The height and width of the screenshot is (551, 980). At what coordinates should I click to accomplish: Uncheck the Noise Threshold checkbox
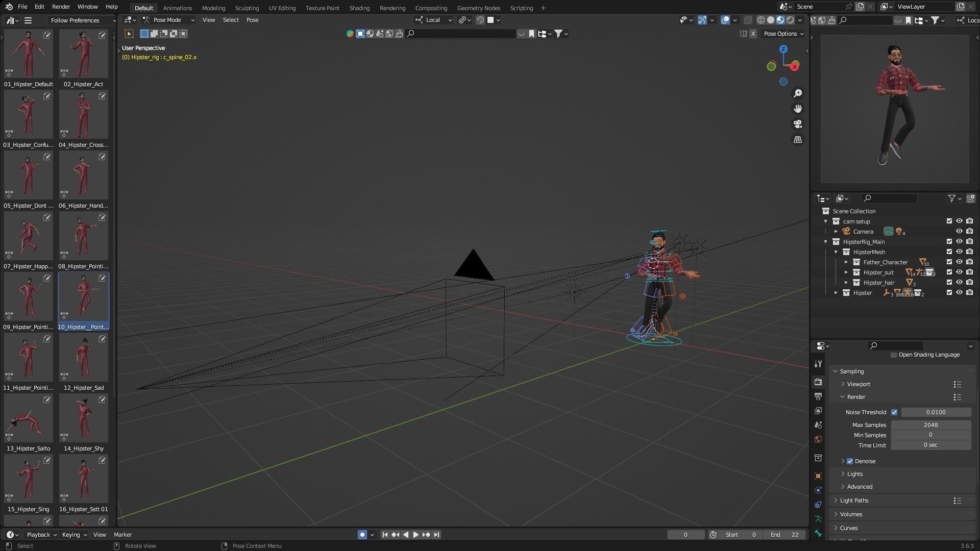tap(894, 412)
